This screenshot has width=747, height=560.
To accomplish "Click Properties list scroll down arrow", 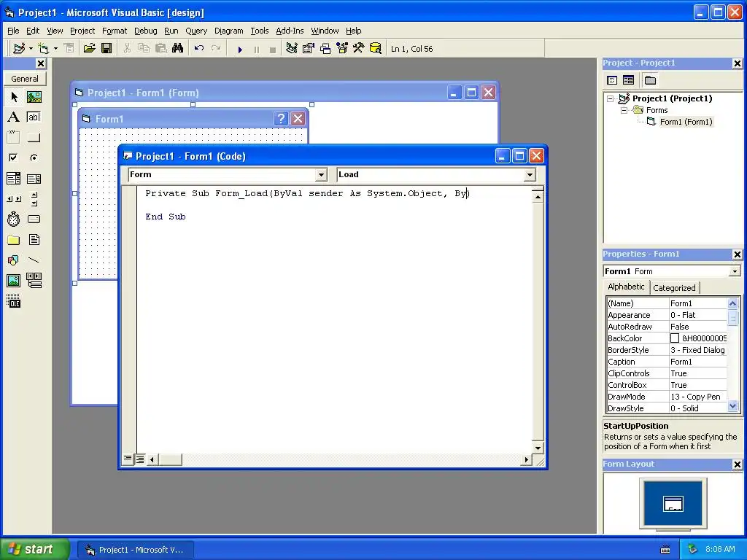I will (x=732, y=406).
